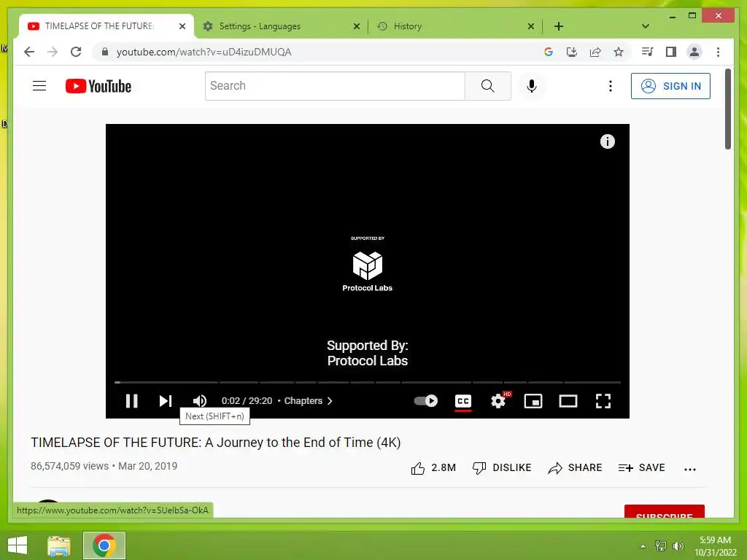Viewport: 747px width, 560px height.
Task: Seek along the video progress bar
Action: pyautogui.click(x=368, y=382)
